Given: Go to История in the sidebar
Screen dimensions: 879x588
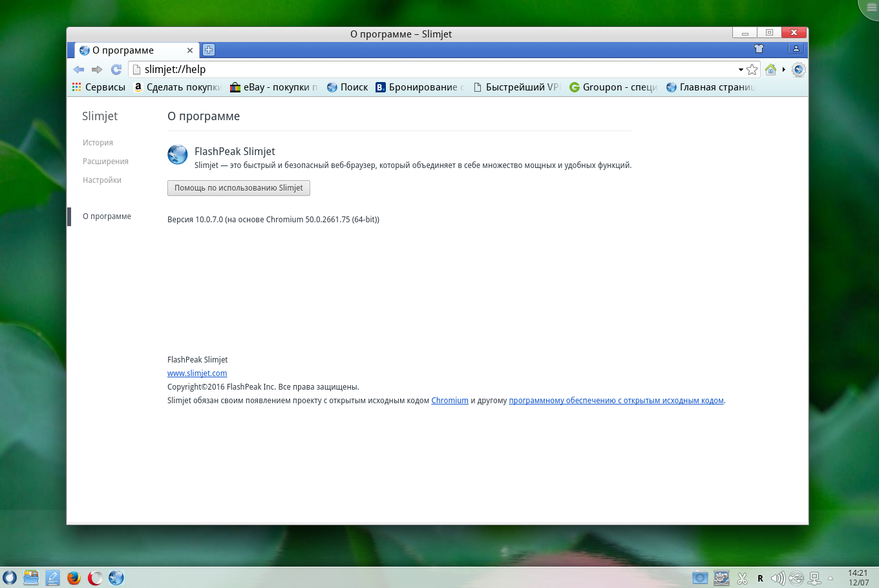Looking at the screenshot, I should pos(98,143).
